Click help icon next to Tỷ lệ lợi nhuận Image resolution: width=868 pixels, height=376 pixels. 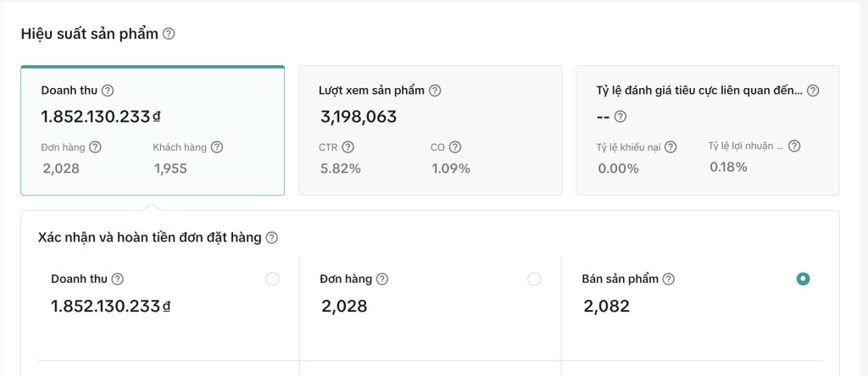794,146
